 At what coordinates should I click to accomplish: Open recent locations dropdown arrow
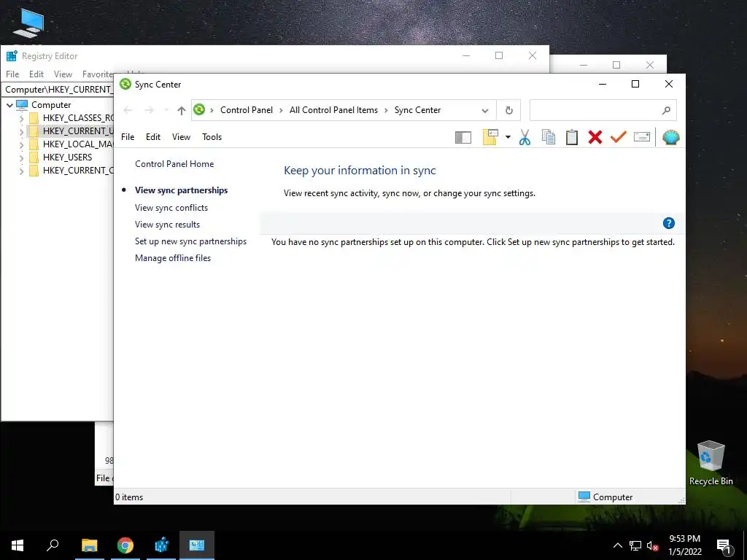[x=166, y=111]
